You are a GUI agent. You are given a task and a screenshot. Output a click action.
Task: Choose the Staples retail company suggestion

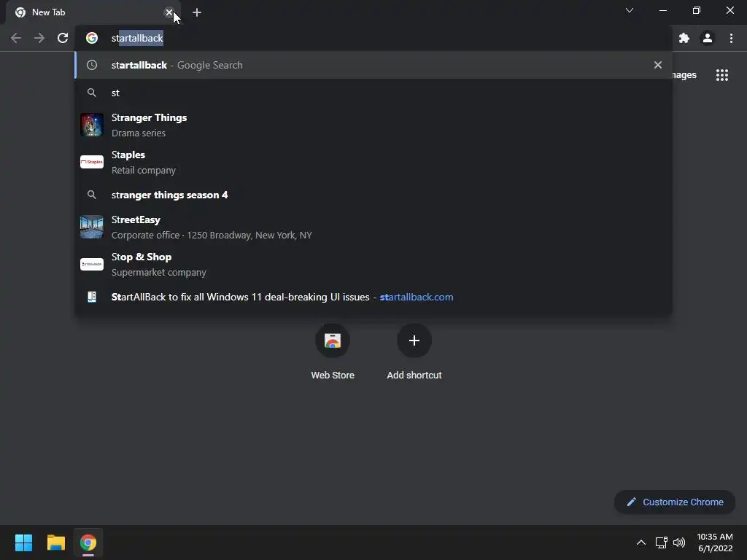373,162
